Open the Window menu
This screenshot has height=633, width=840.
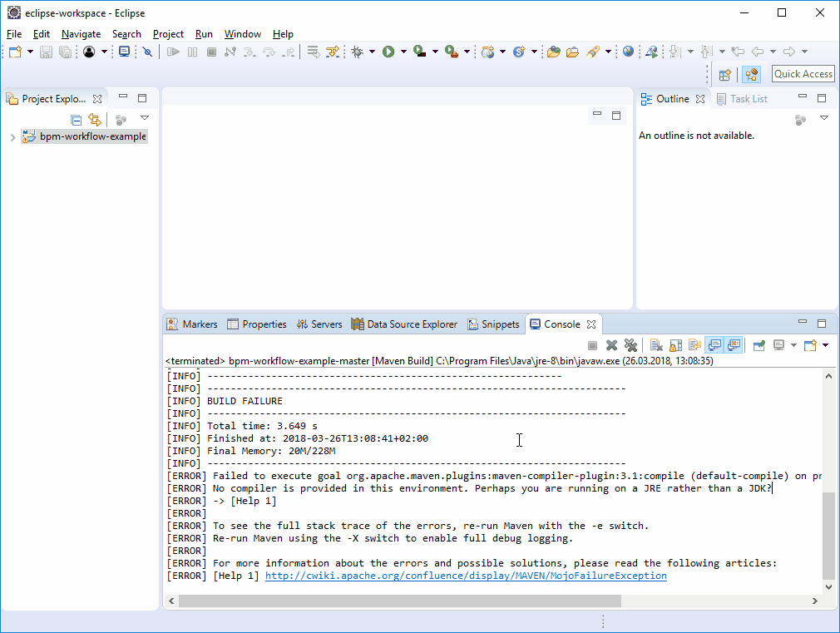pyautogui.click(x=243, y=34)
